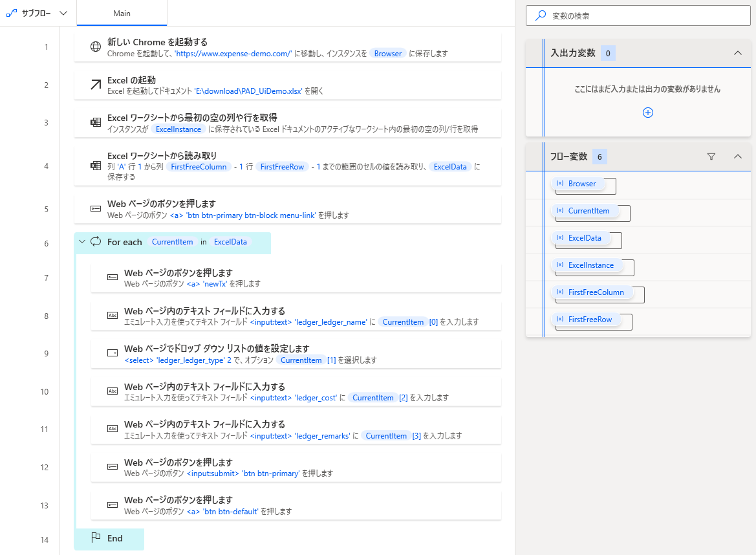Image resolution: width=756 pixels, height=555 pixels.
Task: Click the variable search field
Action: (x=638, y=16)
